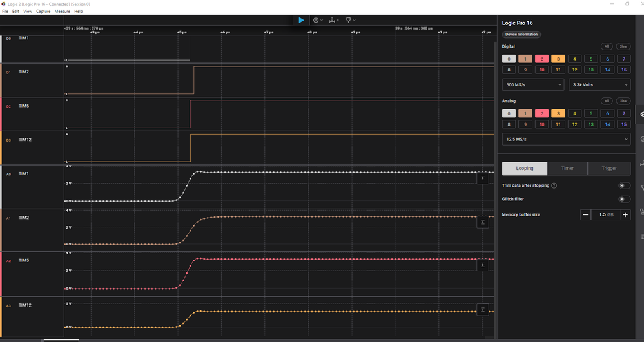This screenshot has width=644, height=342.
Task: Open the 500 MS/s sample rate dropdown
Action: pos(532,84)
